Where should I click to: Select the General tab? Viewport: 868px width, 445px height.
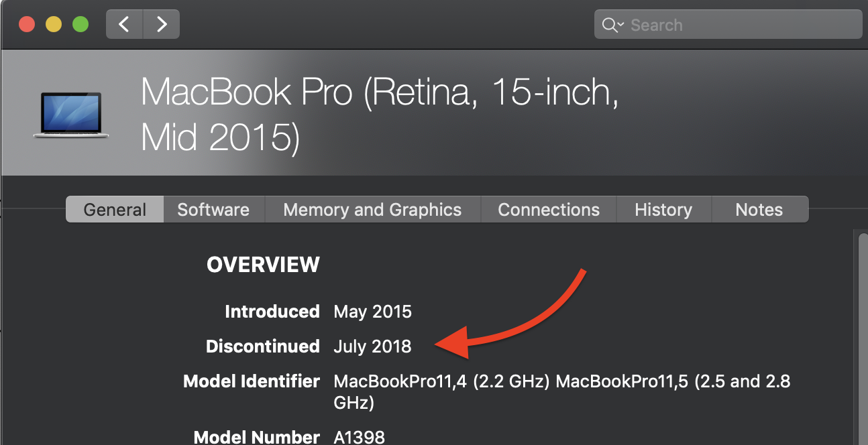(x=115, y=210)
